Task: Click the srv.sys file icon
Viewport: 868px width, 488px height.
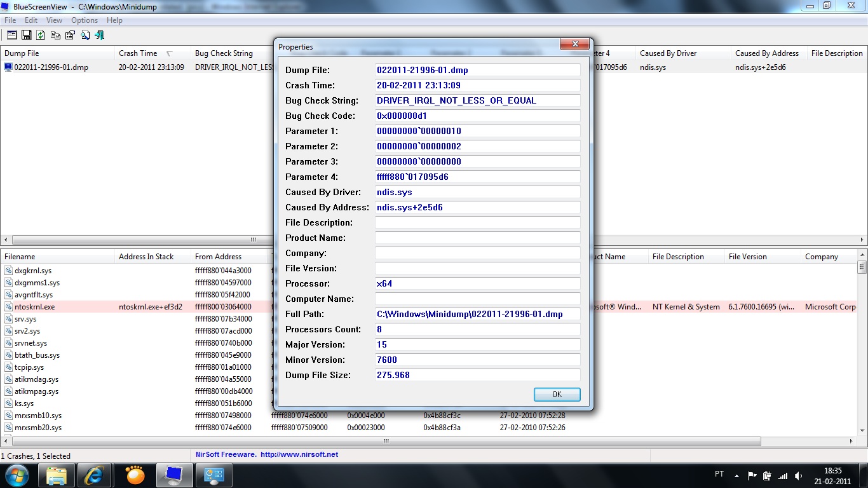Action: tap(8, 319)
